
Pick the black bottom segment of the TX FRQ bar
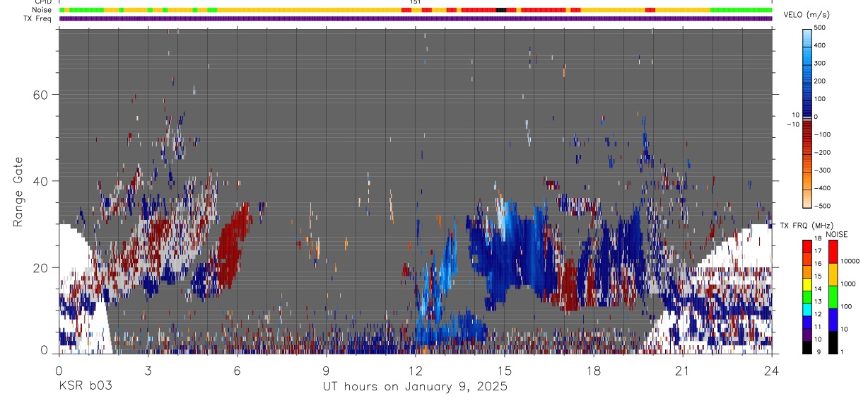pos(807,346)
